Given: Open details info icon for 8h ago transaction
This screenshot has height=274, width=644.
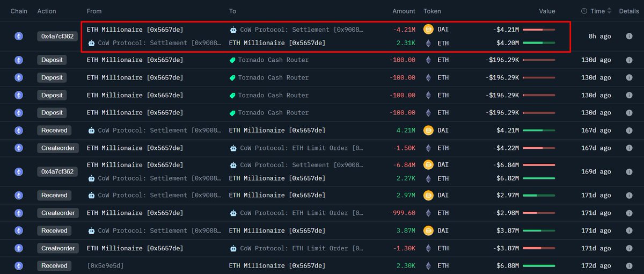Looking at the screenshot, I should tap(629, 36).
